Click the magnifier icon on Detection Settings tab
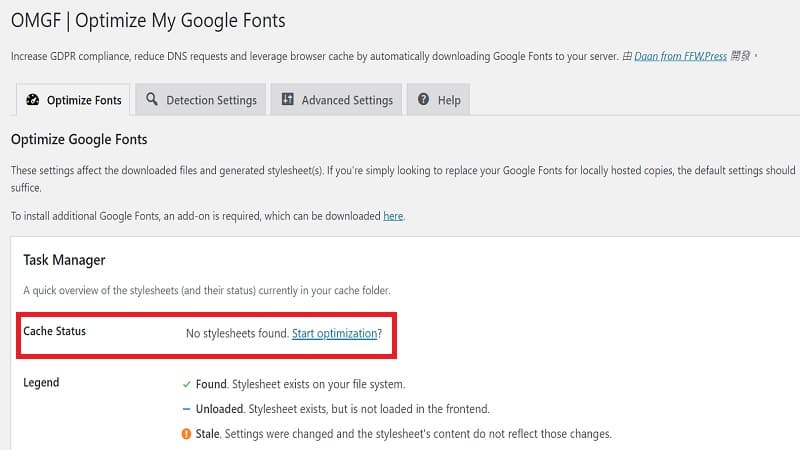The image size is (800, 450). pyautogui.click(x=152, y=100)
